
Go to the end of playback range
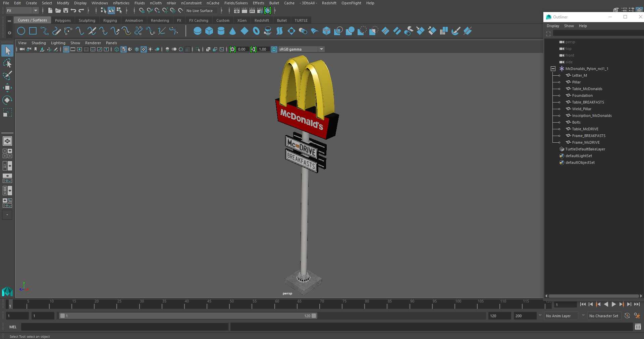[637, 304]
